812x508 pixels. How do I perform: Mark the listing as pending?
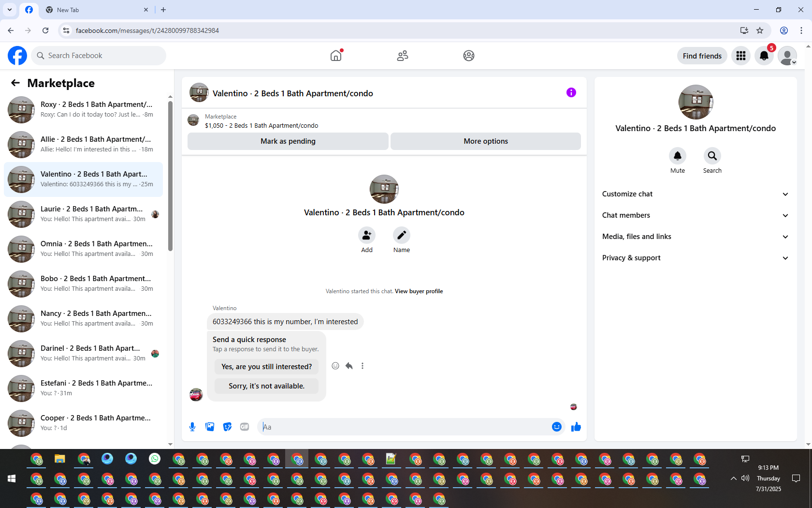pyautogui.click(x=288, y=141)
